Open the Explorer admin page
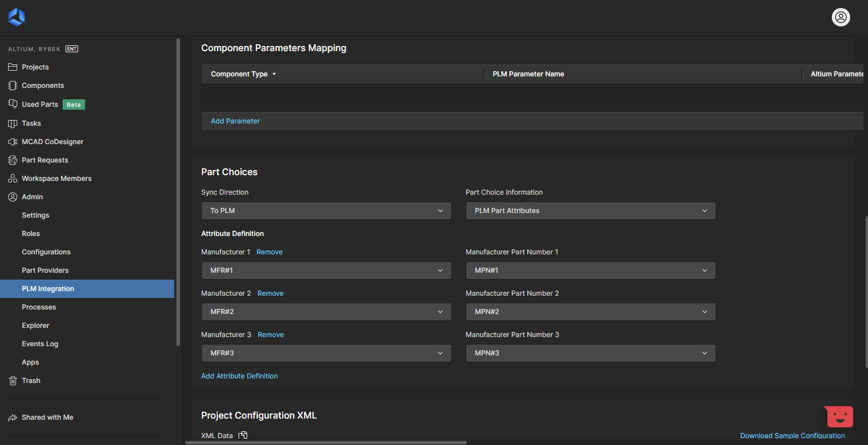 click(x=36, y=326)
